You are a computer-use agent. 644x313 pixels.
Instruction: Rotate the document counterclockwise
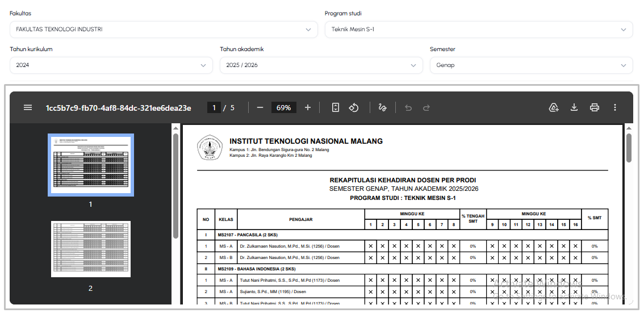pyautogui.click(x=354, y=107)
